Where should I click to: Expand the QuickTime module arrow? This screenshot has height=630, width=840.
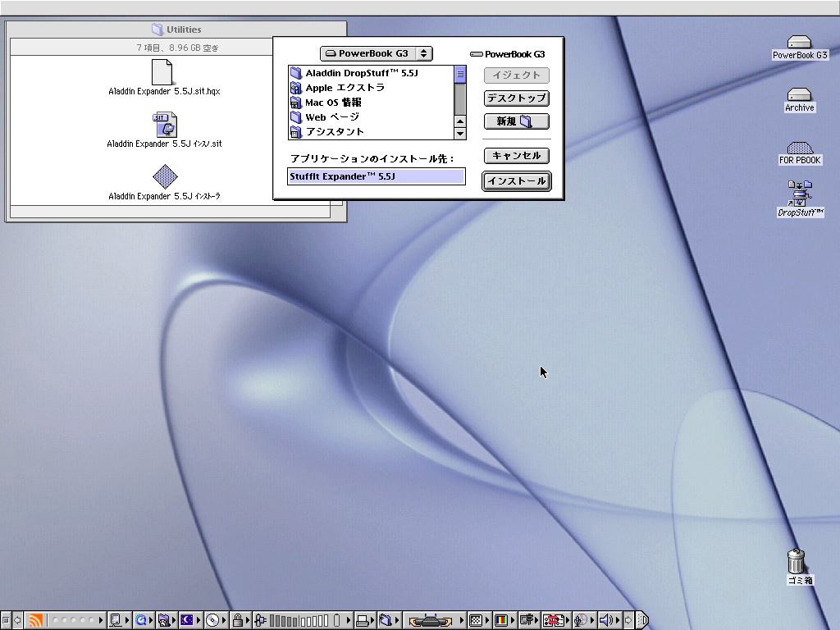click(151, 620)
